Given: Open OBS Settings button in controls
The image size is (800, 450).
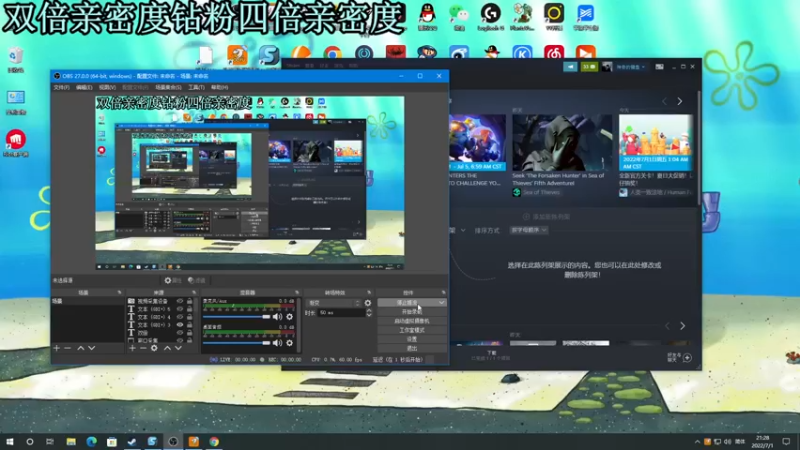Looking at the screenshot, I should point(412,339).
